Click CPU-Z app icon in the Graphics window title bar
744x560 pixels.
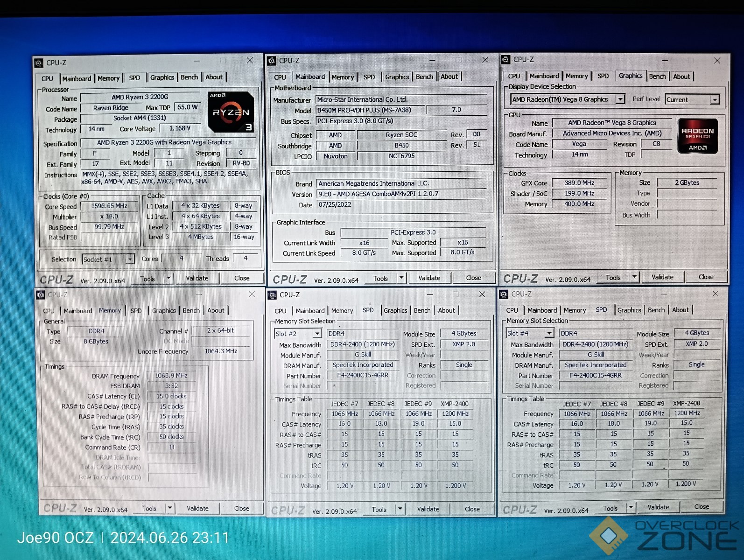point(505,60)
